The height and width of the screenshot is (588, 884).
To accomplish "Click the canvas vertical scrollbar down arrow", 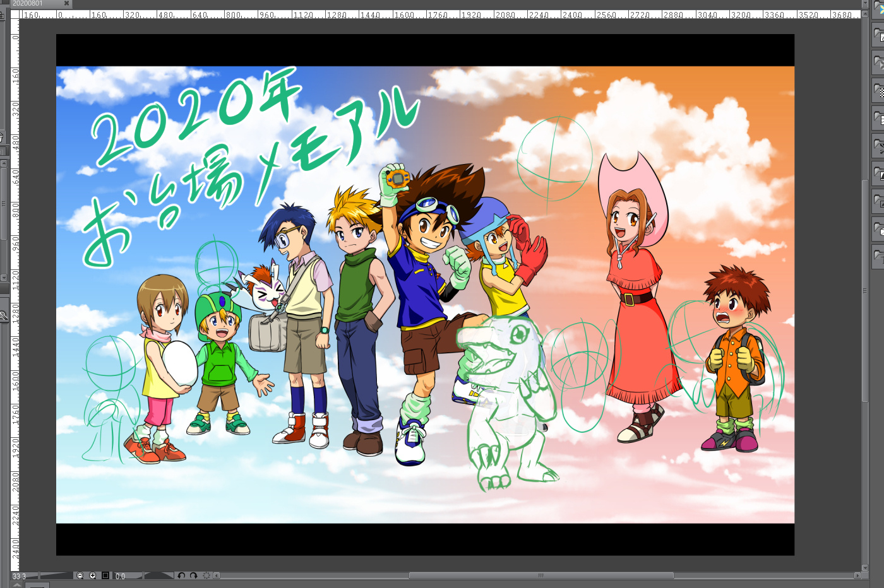I will [x=865, y=567].
